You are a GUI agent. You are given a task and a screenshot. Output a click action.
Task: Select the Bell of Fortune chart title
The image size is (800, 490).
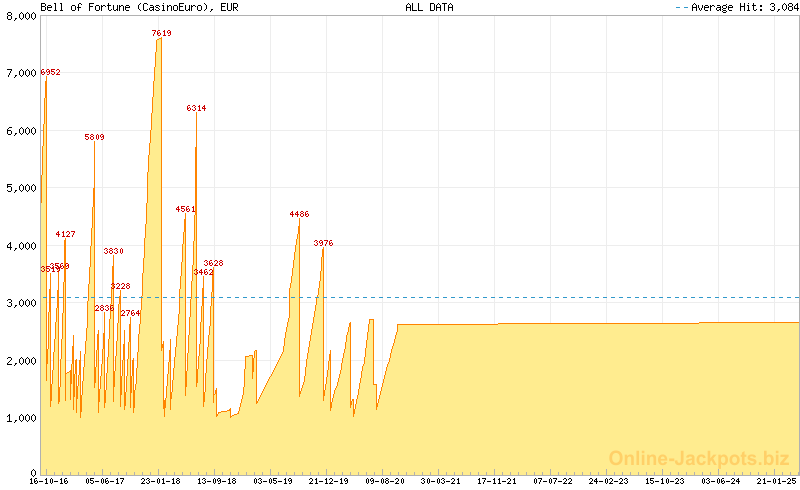pos(127,7)
